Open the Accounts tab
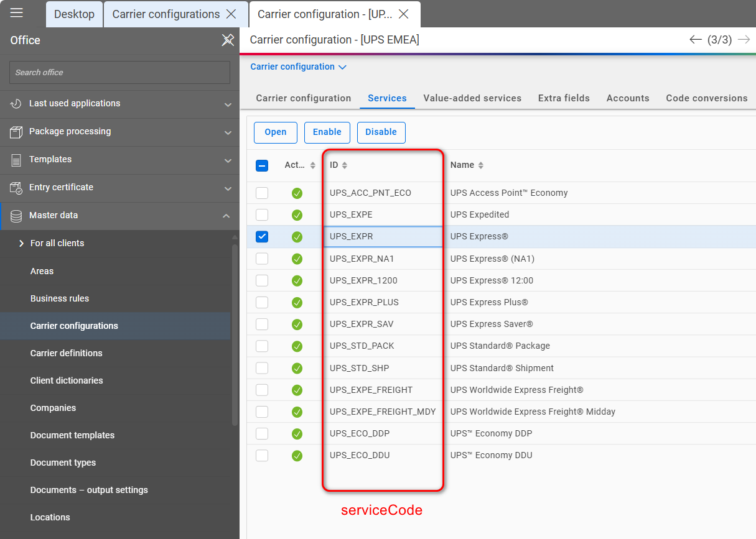This screenshot has width=756, height=539. pyautogui.click(x=628, y=98)
